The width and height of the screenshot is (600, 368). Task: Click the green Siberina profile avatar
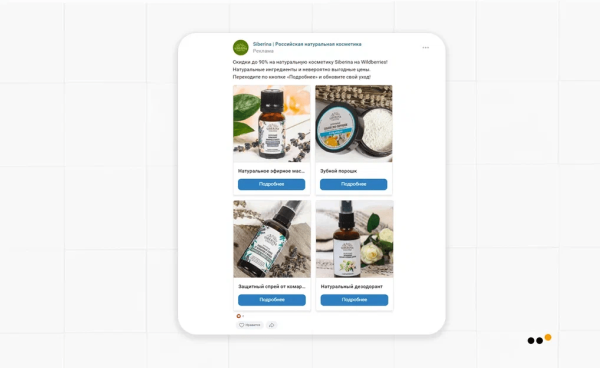pos(241,47)
